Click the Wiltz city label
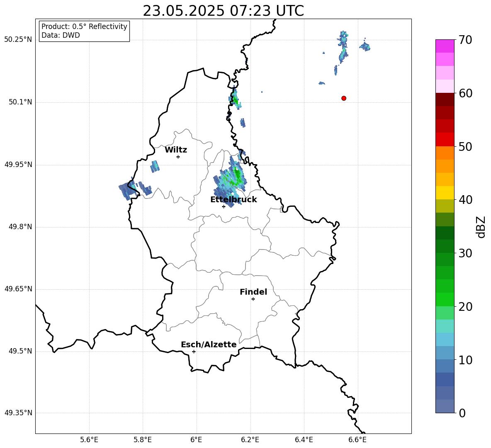The image size is (491, 448). click(x=176, y=150)
